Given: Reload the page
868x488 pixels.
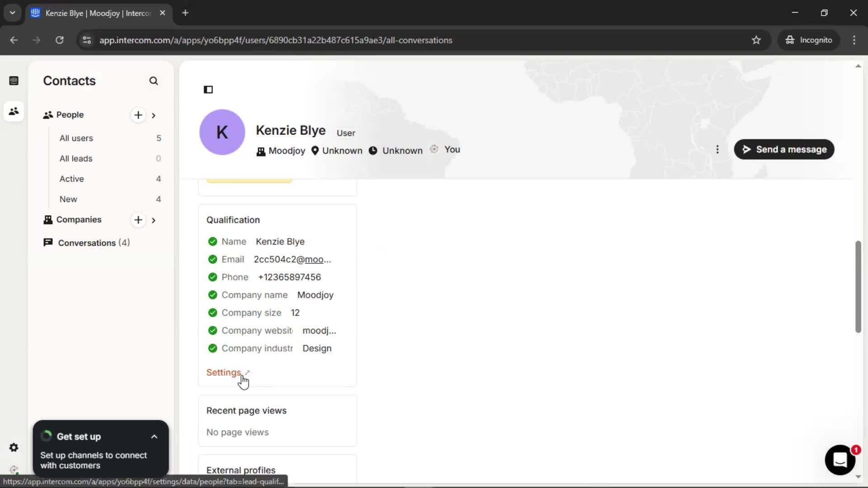Looking at the screenshot, I should 60,40.
